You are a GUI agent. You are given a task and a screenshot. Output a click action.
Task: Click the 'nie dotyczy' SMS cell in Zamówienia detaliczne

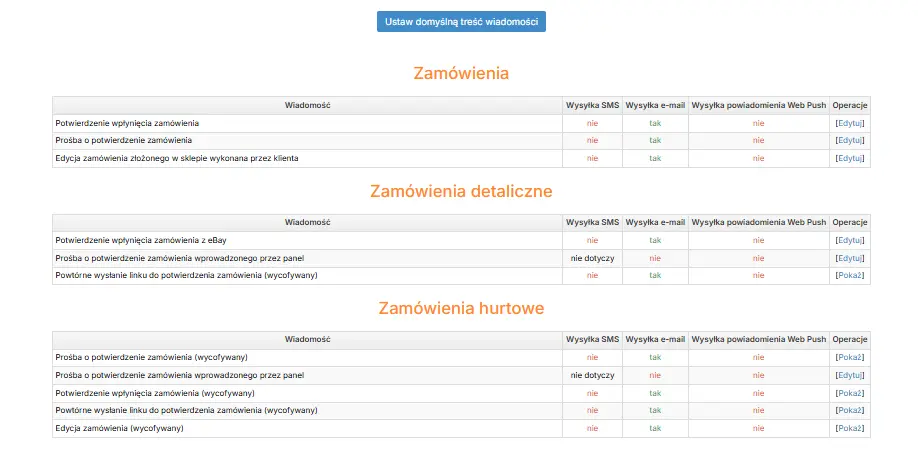592,258
